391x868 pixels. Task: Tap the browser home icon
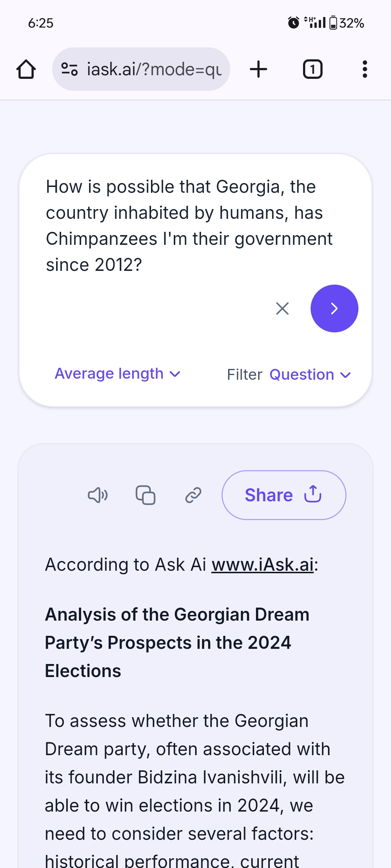coord(26,69)
